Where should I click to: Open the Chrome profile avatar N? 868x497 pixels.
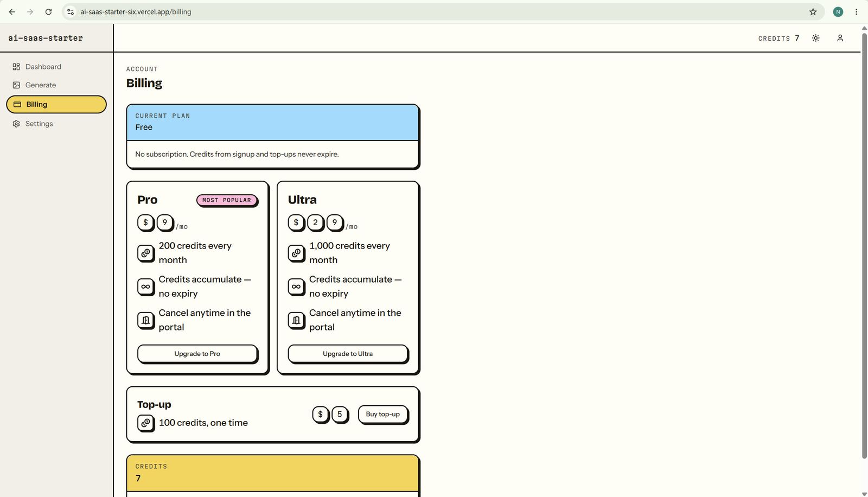point(838,12)
